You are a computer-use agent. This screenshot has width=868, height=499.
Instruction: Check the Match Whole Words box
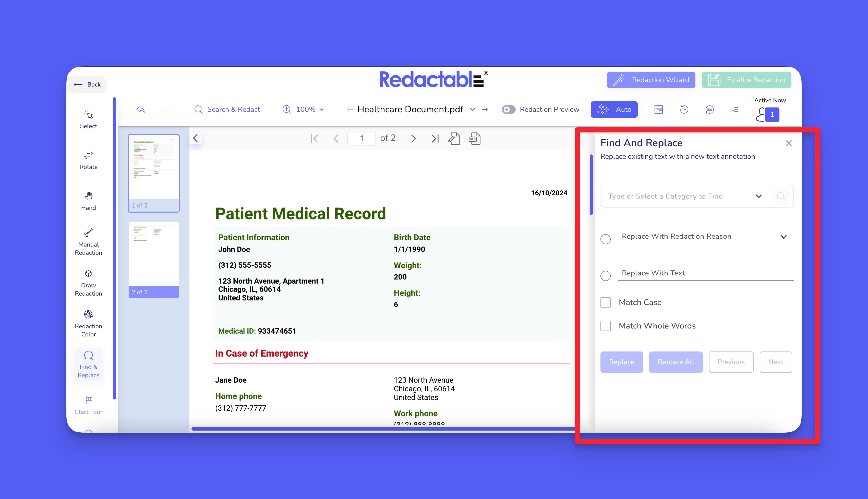tap(606, 326)
